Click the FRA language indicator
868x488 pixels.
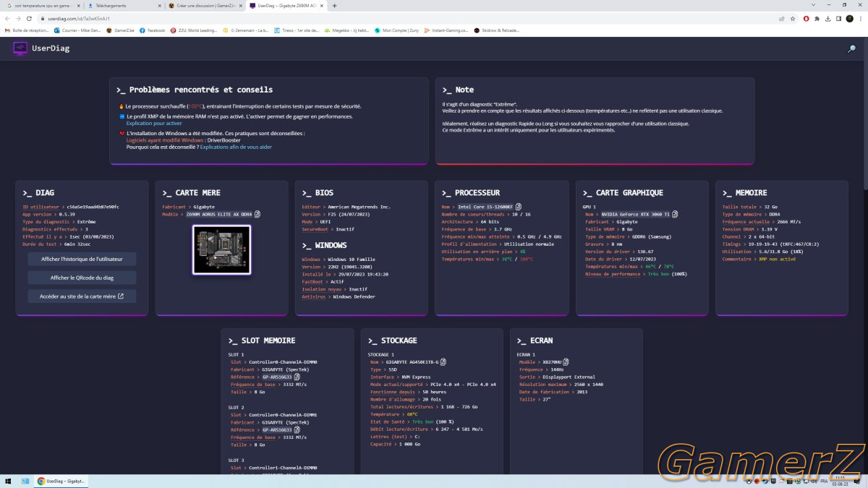(824, 481)
